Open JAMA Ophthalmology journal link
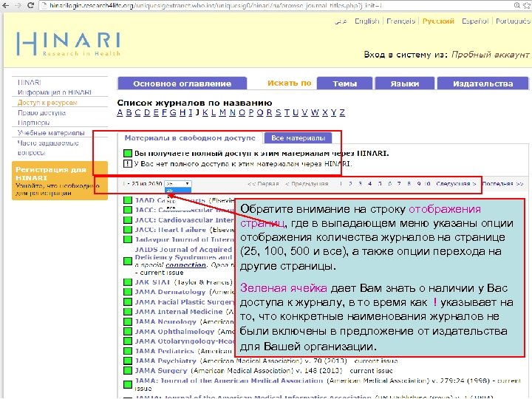 (174, 331)
